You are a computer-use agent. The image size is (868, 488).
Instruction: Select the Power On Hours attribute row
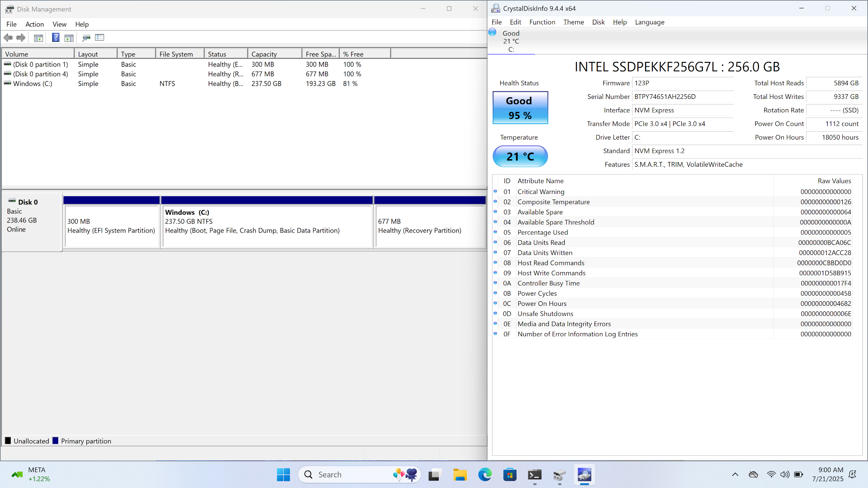(673, 304)
